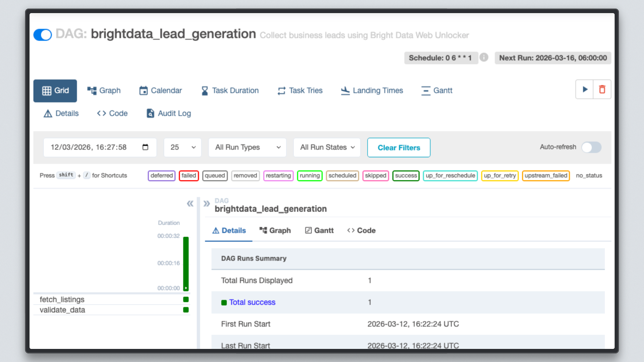Open the Total success link

252,302
